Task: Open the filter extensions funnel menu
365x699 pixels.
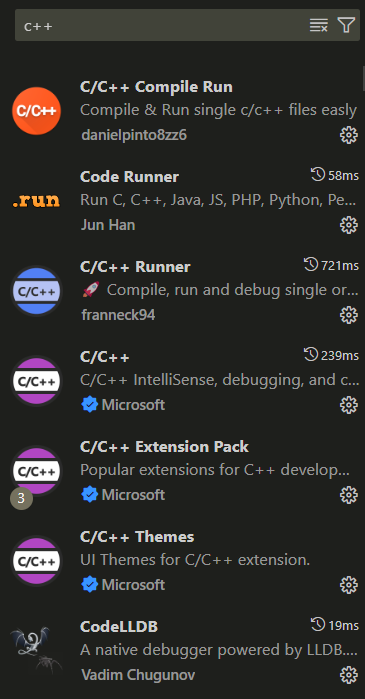Action: (346, 25)
